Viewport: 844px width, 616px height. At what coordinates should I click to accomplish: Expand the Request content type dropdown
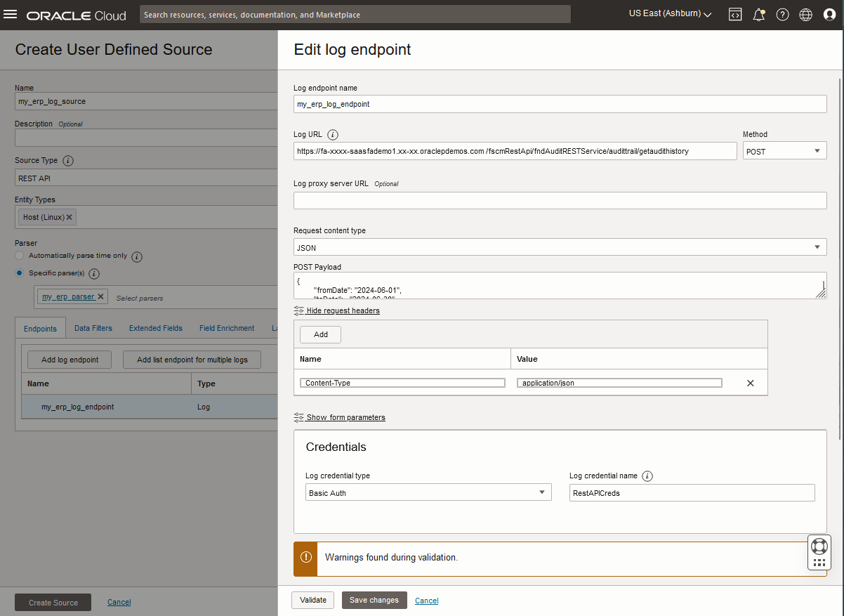click(x=559, y=247)
